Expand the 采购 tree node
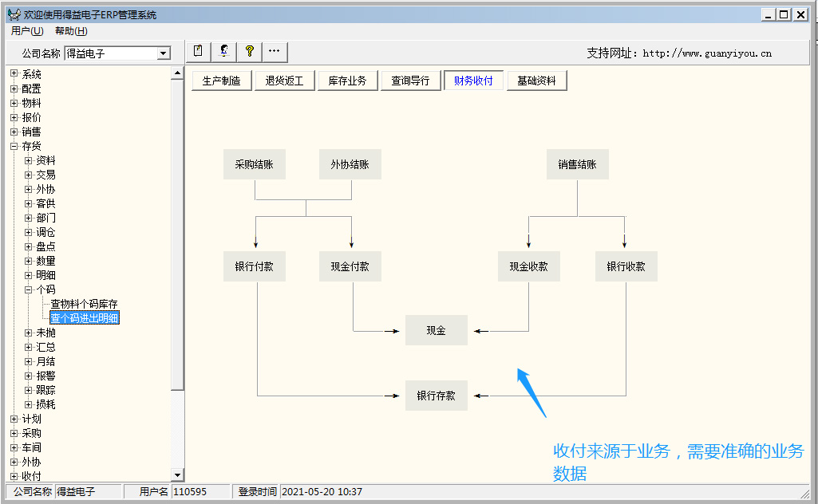The width and height of the screenshot is (818, 504). point(14,433)
